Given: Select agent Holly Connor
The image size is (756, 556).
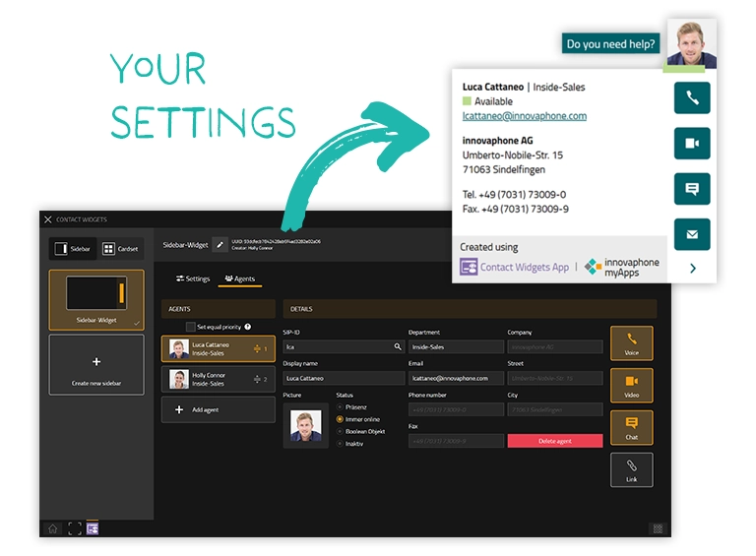Looking at the screenshot, I should click(219, 379).
